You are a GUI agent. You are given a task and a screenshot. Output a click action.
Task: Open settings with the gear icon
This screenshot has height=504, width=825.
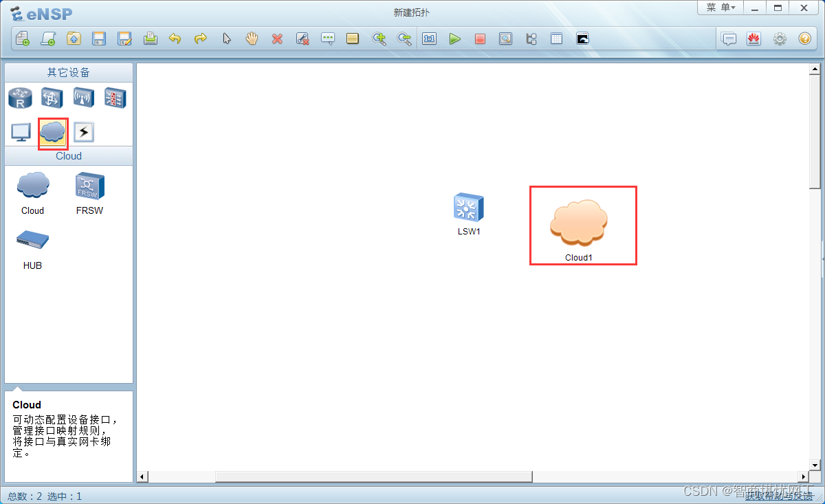click(780, 39)
